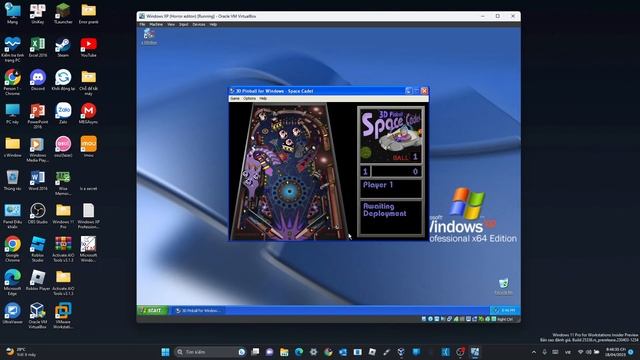Select the Thùng rác recycle bin icon

[12, 180]
